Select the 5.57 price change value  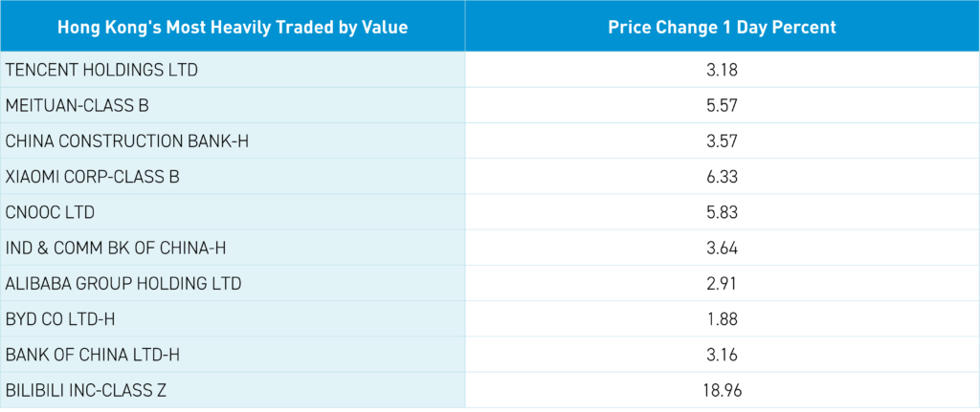(x=722, y=105)
